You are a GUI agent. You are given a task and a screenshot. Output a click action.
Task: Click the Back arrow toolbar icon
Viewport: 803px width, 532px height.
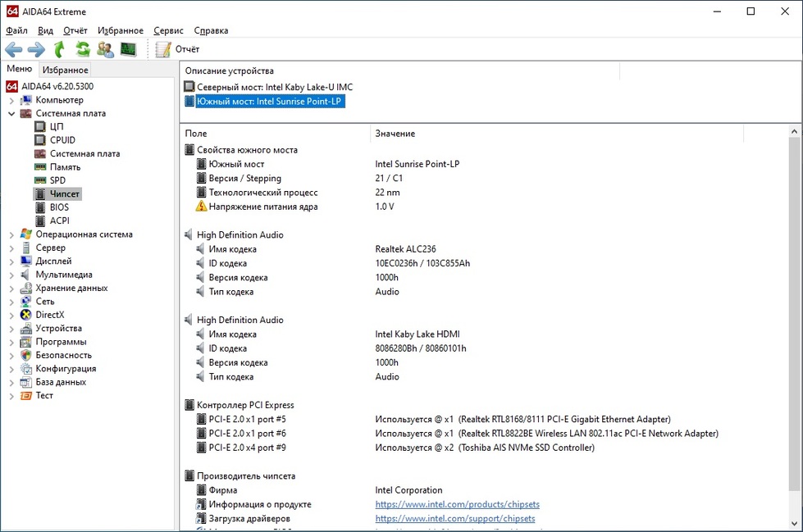tap(14, 50)
